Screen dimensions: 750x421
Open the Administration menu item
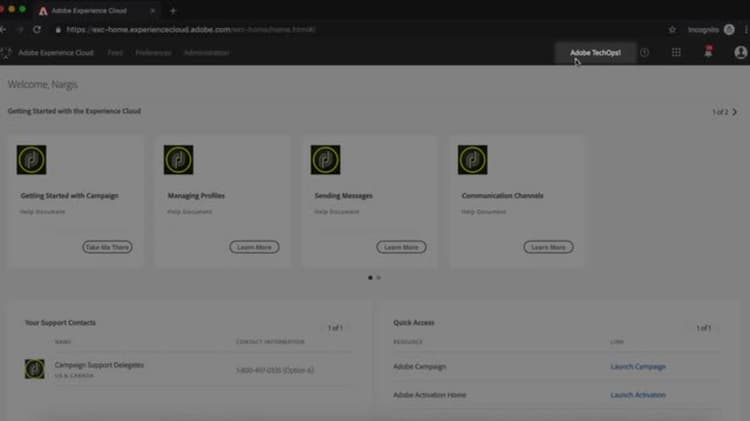point(207,53)
